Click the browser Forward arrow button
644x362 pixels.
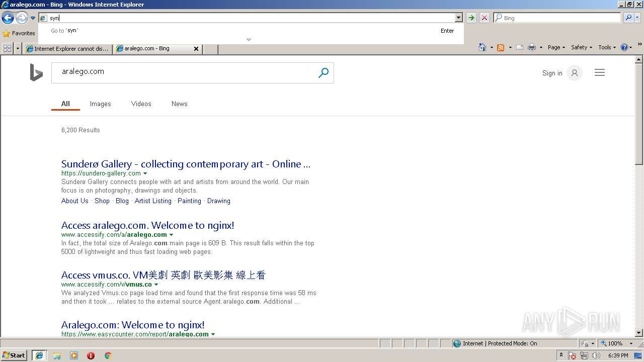coord(22,18)
